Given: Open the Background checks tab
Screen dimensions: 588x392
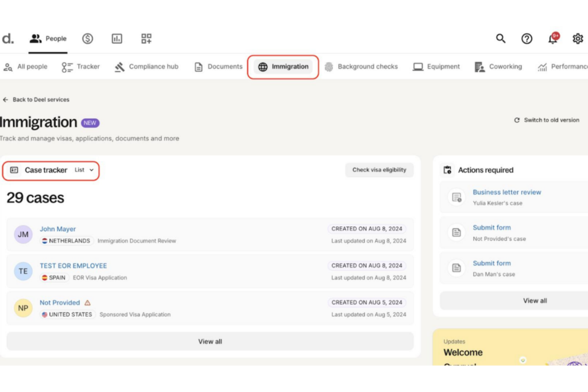Looking at the screenshot, I should (x=361, y=67).
